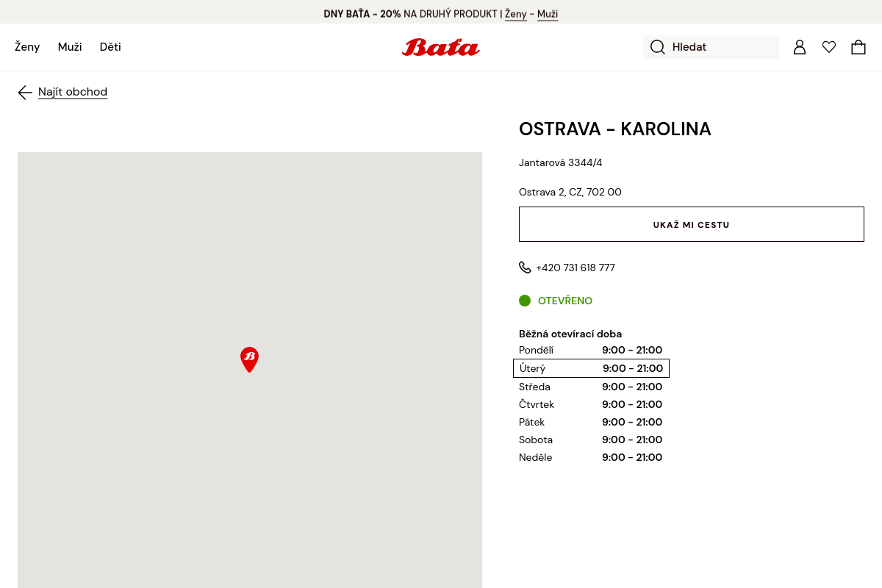Open the Muži menu
The image size is (882, 588).
click(70, 47)
